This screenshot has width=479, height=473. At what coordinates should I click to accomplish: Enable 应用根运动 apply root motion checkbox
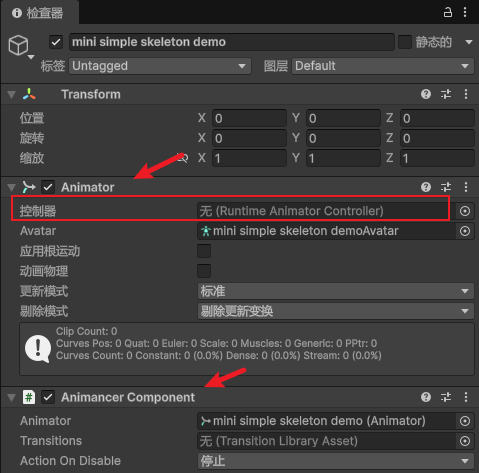click(204, 251)
